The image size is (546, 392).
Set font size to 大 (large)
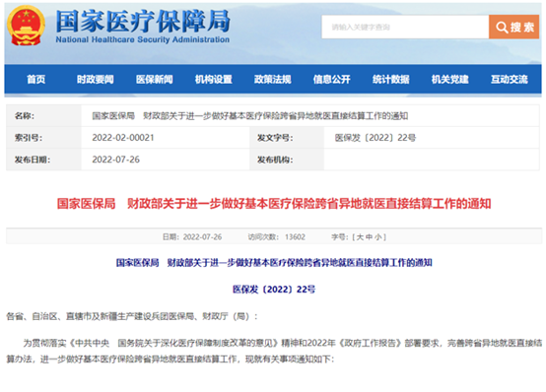tap(360, 237)
